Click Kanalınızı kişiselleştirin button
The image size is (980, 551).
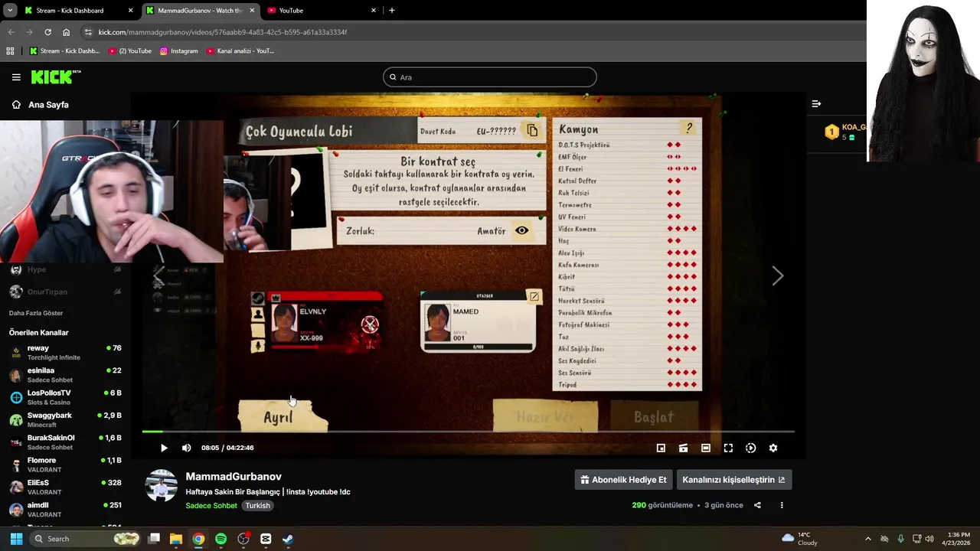coord(733,480)
